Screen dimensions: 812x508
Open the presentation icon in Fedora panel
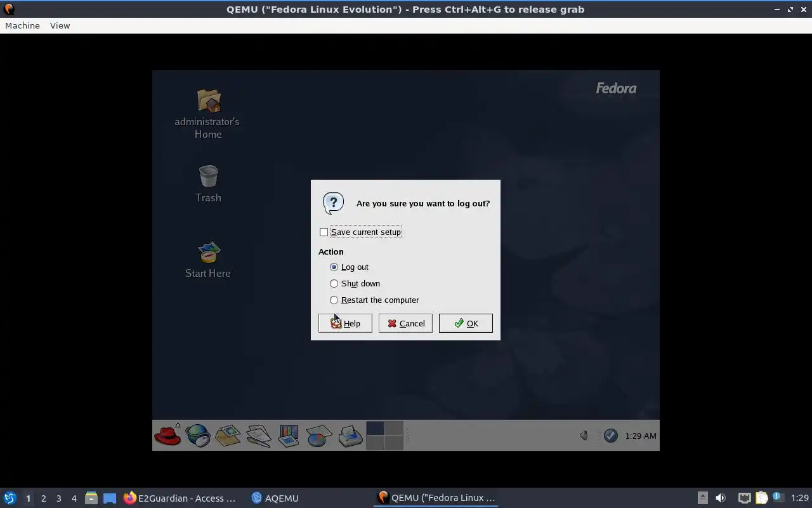[289, 436]
